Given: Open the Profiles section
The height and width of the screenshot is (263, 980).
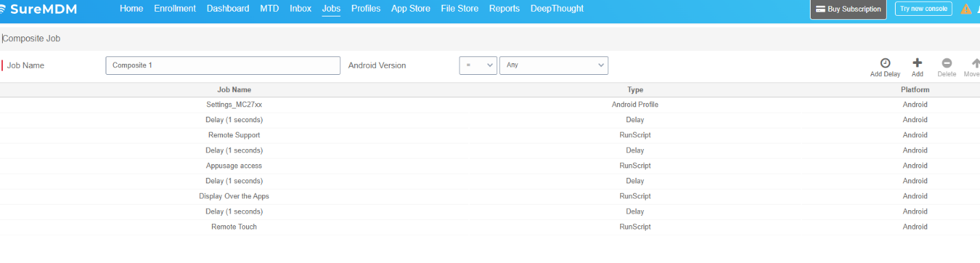Looking at the screenshot, I should pos(366,9).
